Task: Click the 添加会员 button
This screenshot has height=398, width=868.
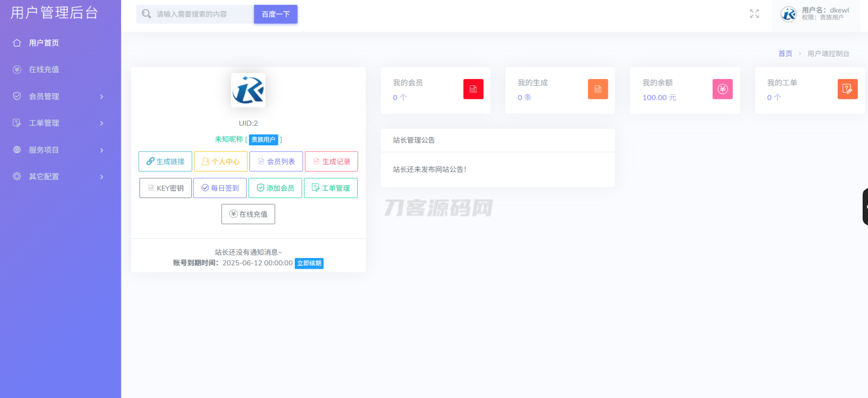Action: click(275, 188)
